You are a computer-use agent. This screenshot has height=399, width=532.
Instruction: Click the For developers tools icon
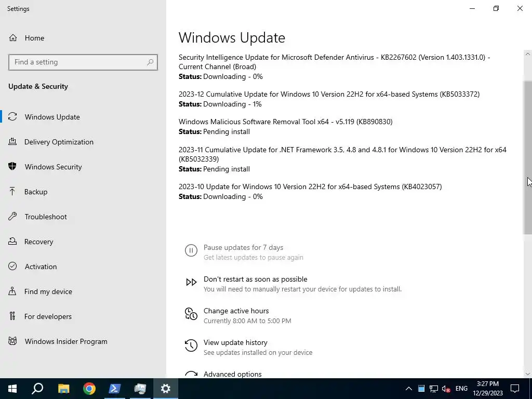(12, 316)
